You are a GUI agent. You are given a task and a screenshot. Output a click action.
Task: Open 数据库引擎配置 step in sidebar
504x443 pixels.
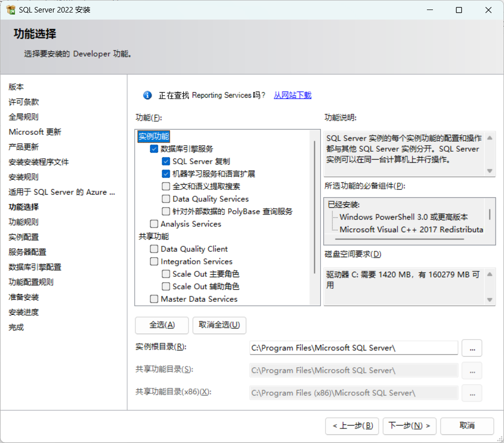click(31, 267)
